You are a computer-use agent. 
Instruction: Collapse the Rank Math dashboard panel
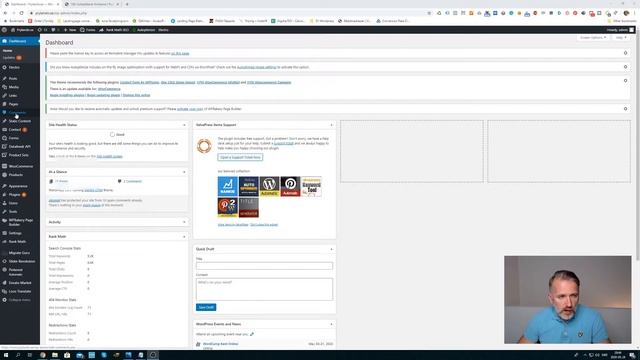184,237
